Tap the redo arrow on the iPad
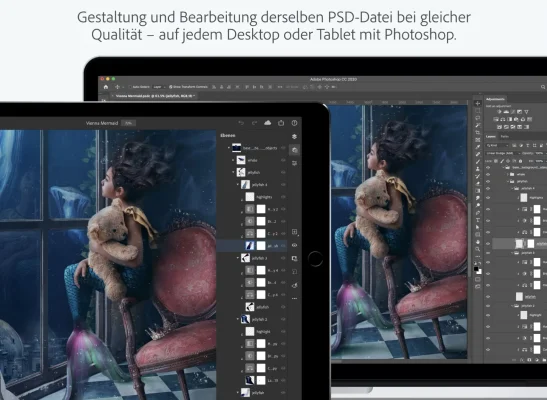Image resolution: width=547 pixels, height=400 pixels. coord(254,123)
